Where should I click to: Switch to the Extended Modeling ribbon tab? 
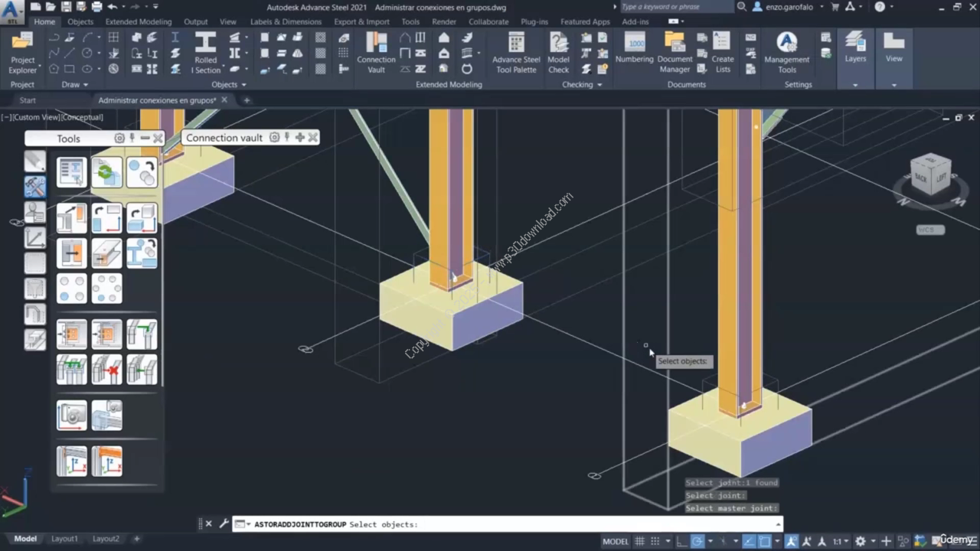tap(139, 21)
